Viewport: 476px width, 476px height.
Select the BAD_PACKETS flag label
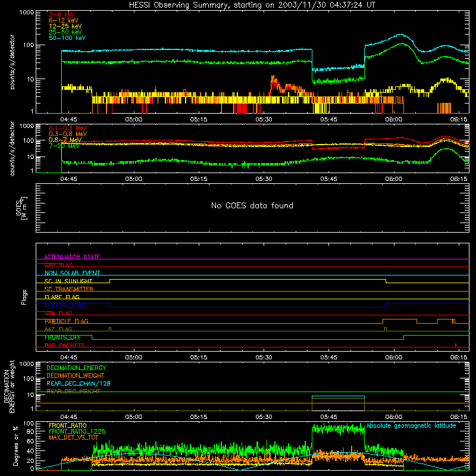[x=65, y=345]
